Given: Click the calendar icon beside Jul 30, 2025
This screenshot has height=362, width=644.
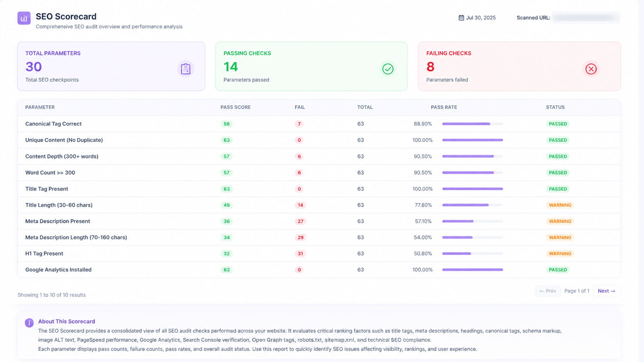Looking at the screenshot, I should pyautogui.click(x=461, y=18).
